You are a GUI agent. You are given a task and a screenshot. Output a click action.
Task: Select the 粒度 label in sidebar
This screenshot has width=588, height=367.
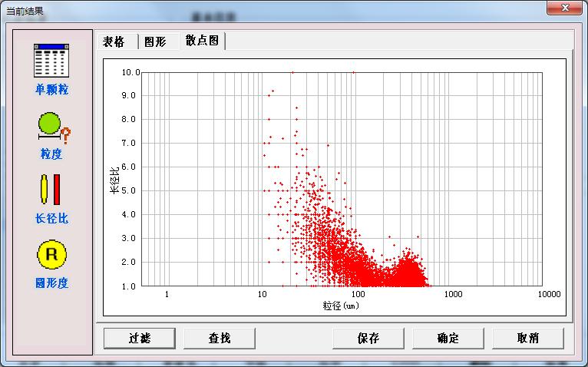coord(51,154)
